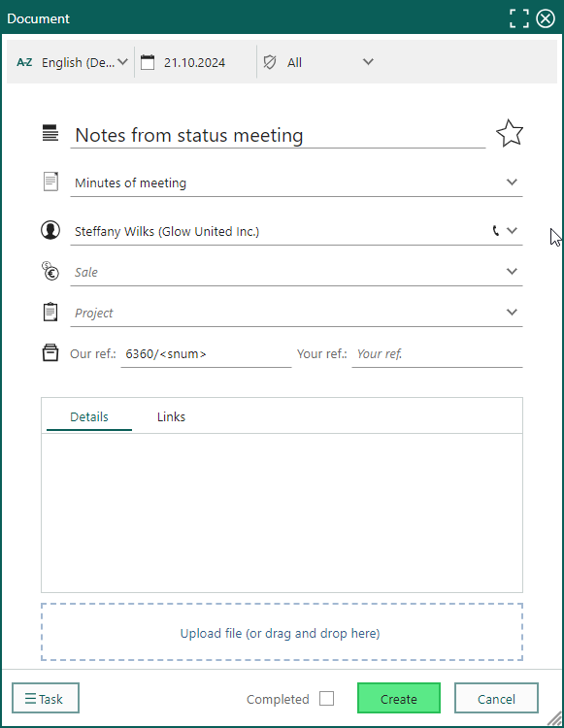Viewport: 564px width, 728px height.
Task: Click the calendar icon next to date
Action: click(148, 62)
